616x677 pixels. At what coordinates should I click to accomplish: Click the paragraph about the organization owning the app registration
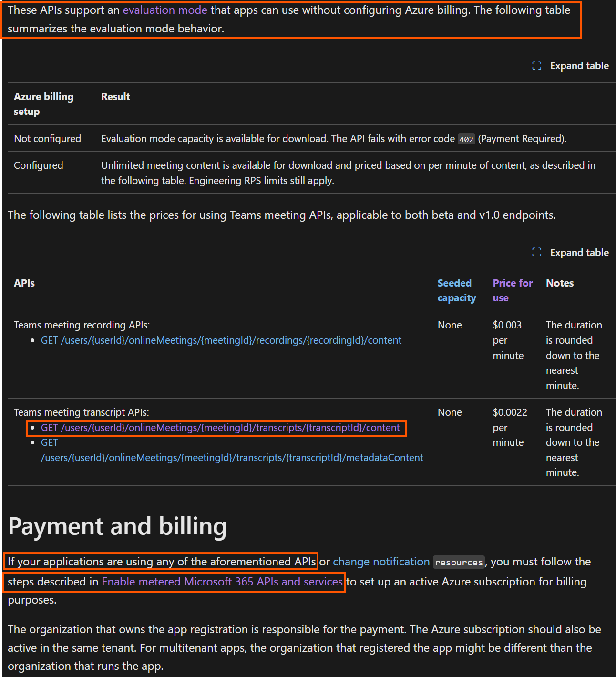point(304,648)
